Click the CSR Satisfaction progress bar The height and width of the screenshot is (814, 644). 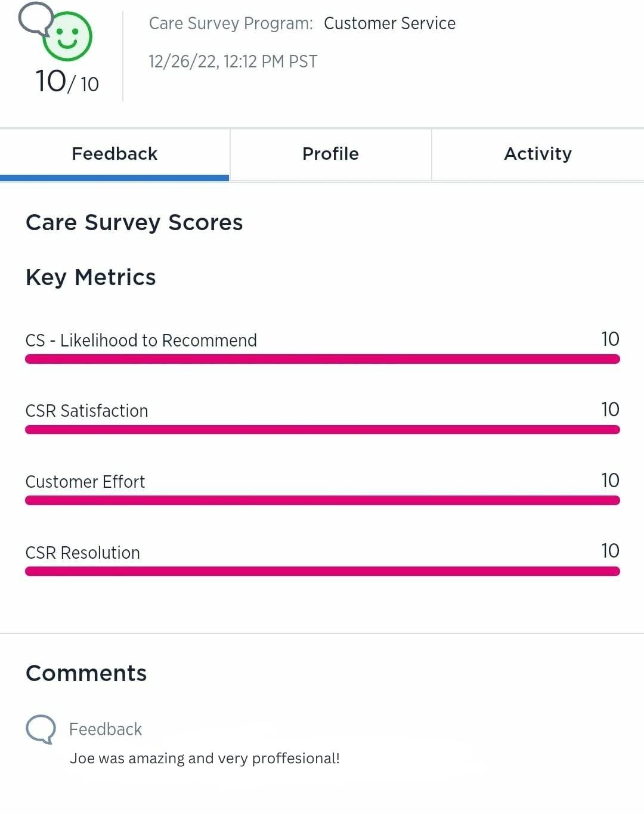click(x=322, y=430)
